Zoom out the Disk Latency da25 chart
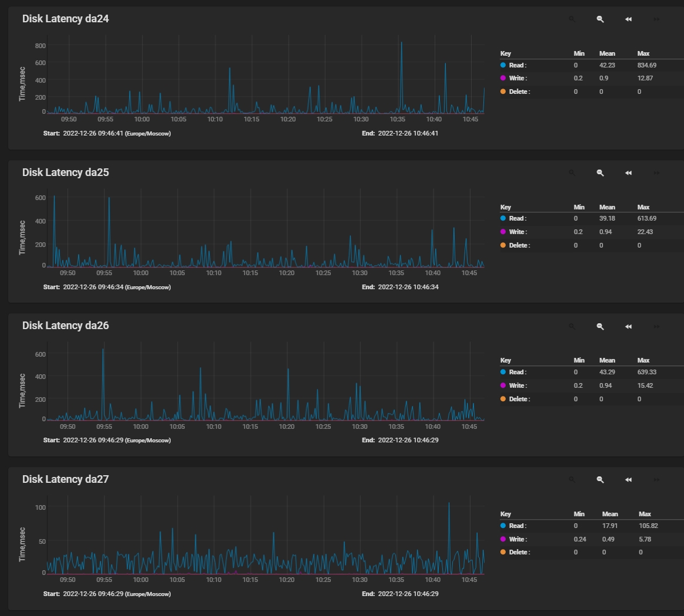This screenshot has height=616, width=684. pyautogui.click(x=600, y=173)
